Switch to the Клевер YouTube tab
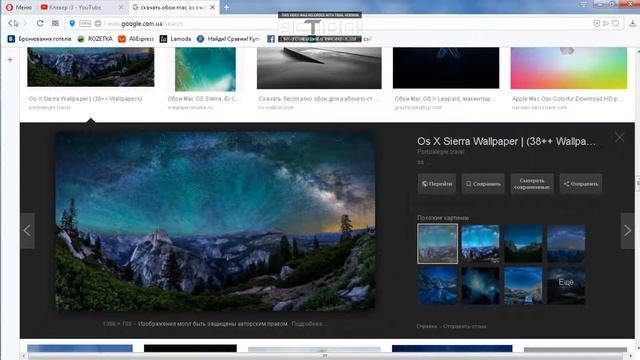The image size is (640, 360). pyautogui.click(x=76, y=7)
